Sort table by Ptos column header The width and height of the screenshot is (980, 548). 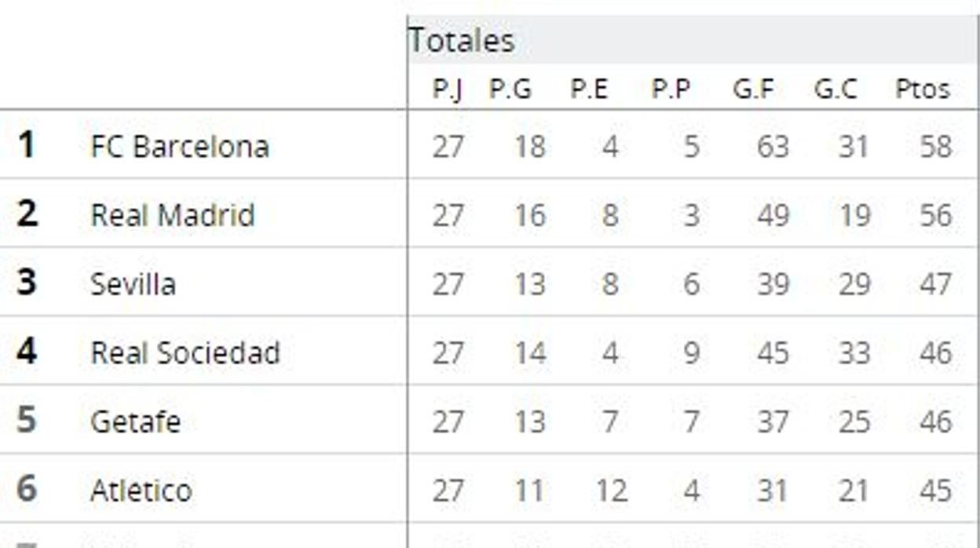pos(923,90)
